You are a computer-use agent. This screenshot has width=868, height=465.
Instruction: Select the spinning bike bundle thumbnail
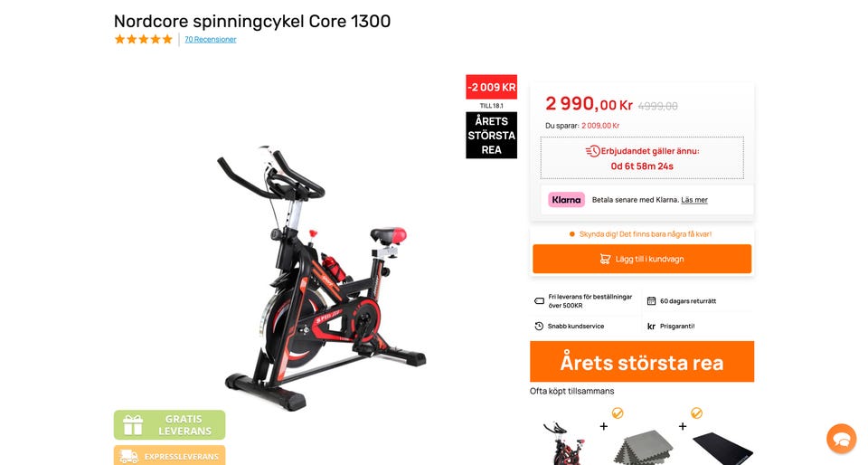point(564,443)
